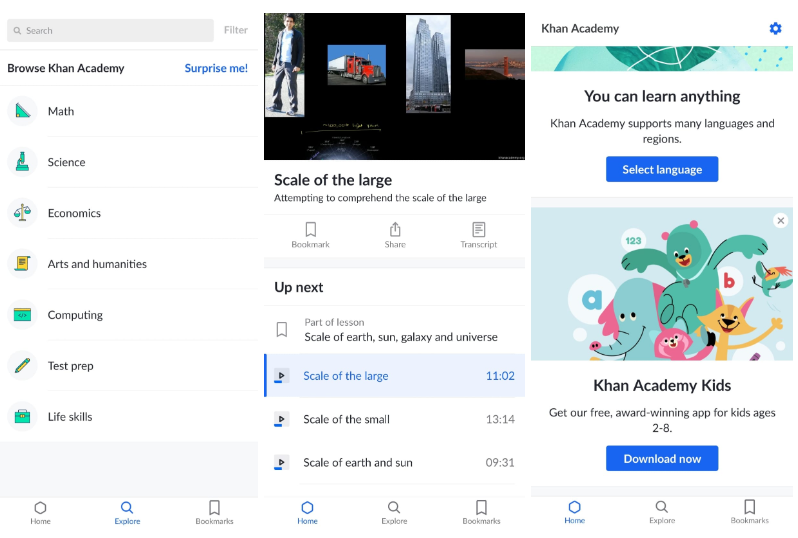Click the Download now button
Image resolution: width=798 pixels, height=538 pixels.
[x=662, y=458]
